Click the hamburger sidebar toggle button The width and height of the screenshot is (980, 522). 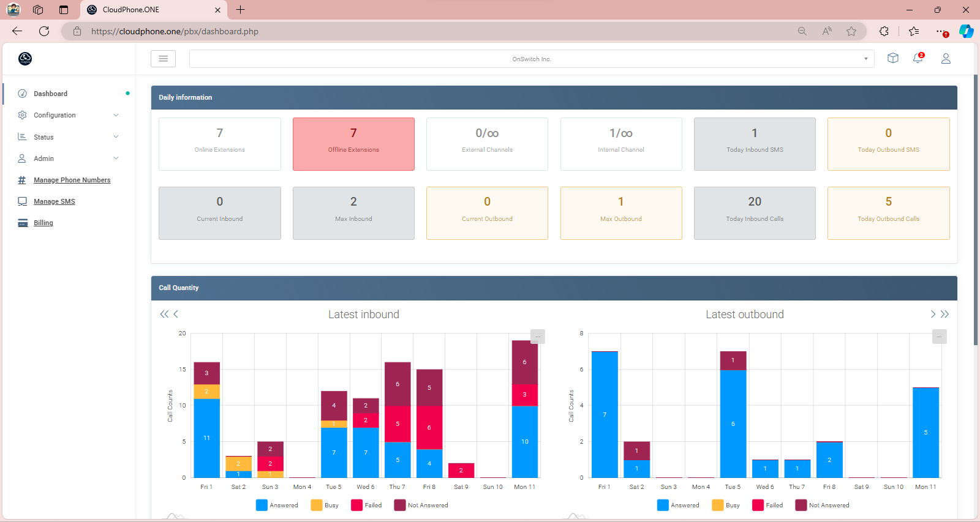(163, 59)
